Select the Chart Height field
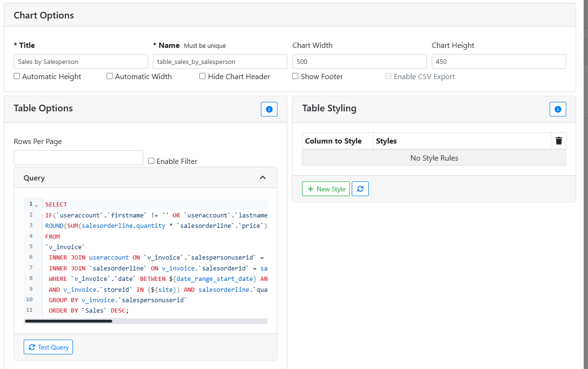Image resolution: width=588 pixels, height=369 pixels. click(498, 62)
